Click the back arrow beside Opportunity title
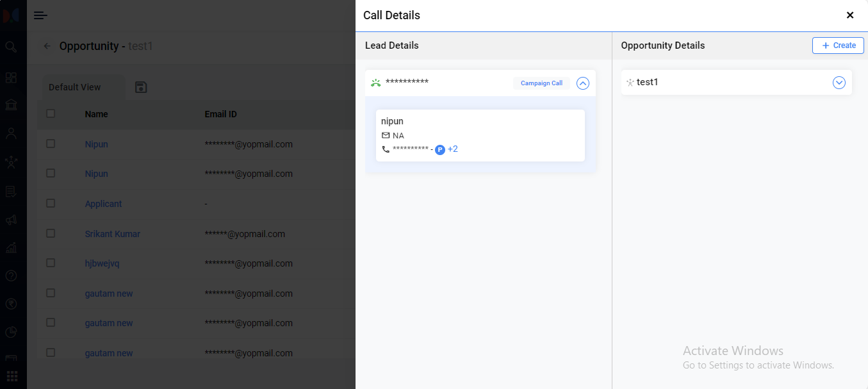 point(47,46)
